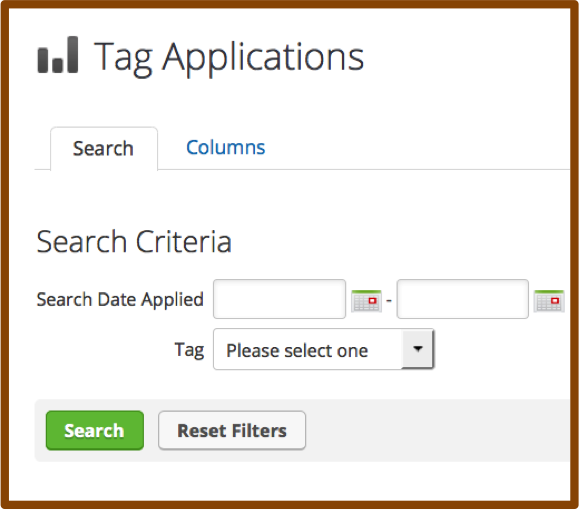579x510 pixels.
Task: Open the calendar picker for the start date
Action: (x=366, y=301)
